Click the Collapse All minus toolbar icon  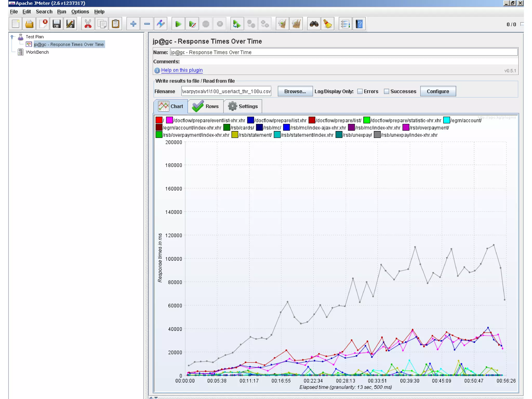147,24
